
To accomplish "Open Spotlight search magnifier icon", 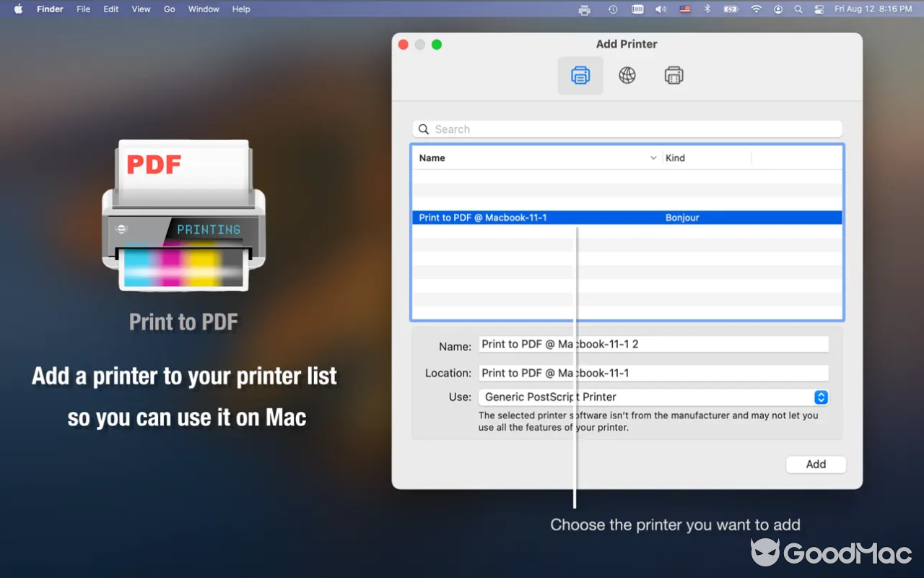I will tap(798, 9).
